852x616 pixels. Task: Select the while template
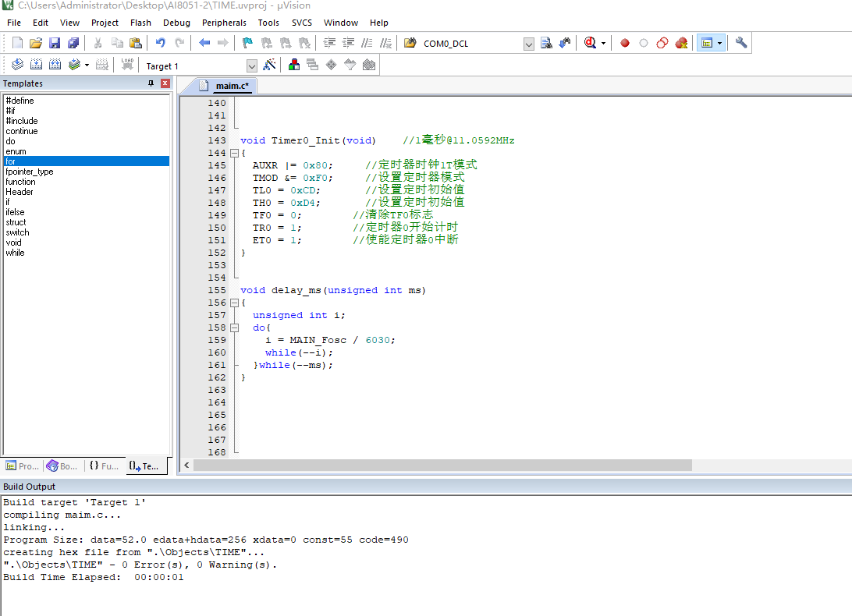pyautogui.click(x=16, y=253)
